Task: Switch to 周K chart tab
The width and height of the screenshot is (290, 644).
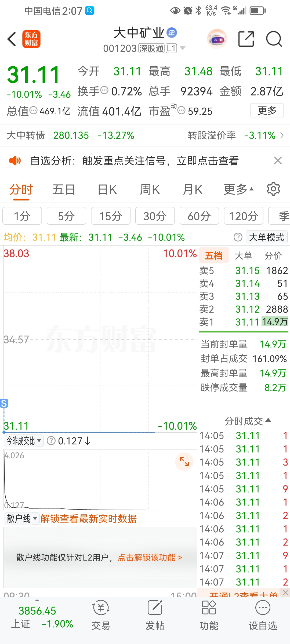Action: pos(150,190)
